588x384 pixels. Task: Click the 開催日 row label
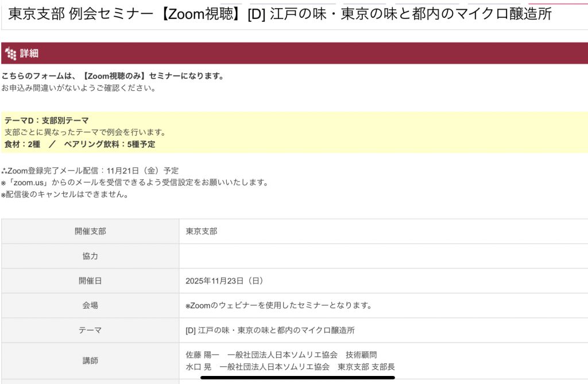90,281
